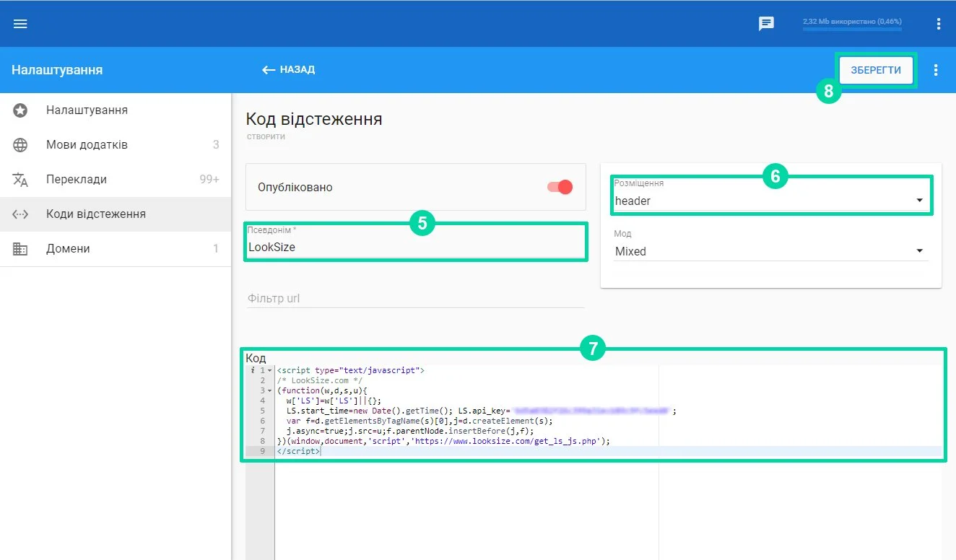Click the globe icon for Мови додатків
956x560 pixels.
[x=20, y=145]
